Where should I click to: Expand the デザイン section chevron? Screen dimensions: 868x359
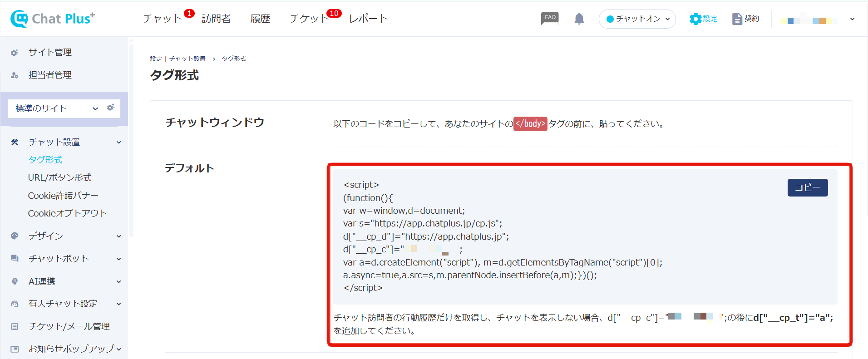tap(119, 236)
